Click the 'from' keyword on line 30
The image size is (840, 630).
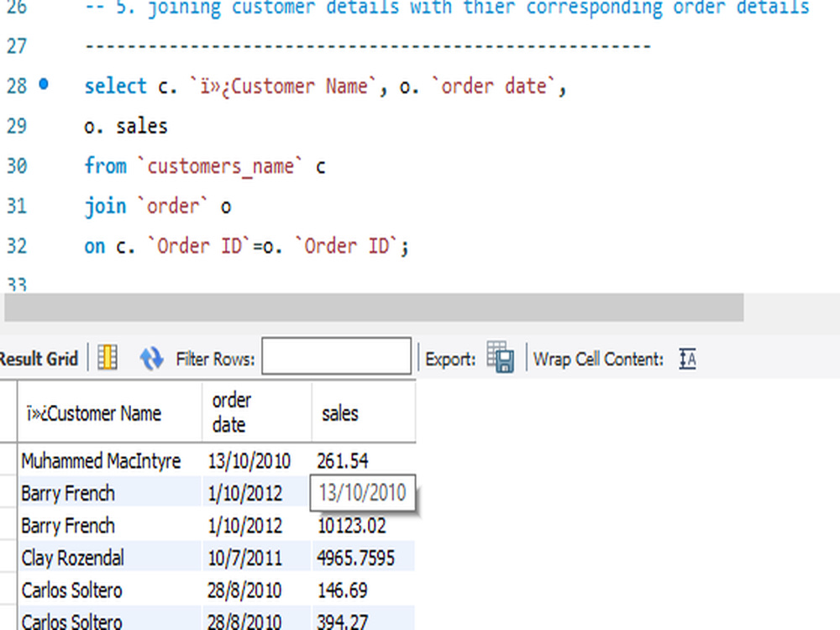106,165
